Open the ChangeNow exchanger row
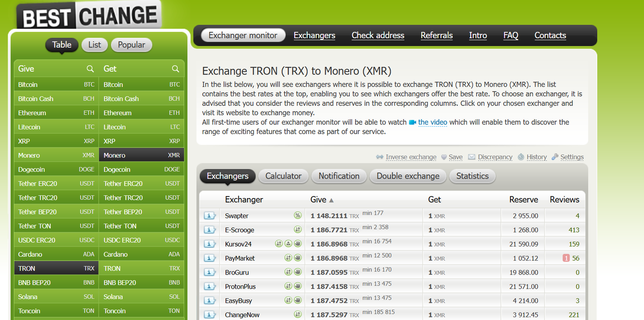The height and width of the screenshot is (320, 644). [242, 315]
